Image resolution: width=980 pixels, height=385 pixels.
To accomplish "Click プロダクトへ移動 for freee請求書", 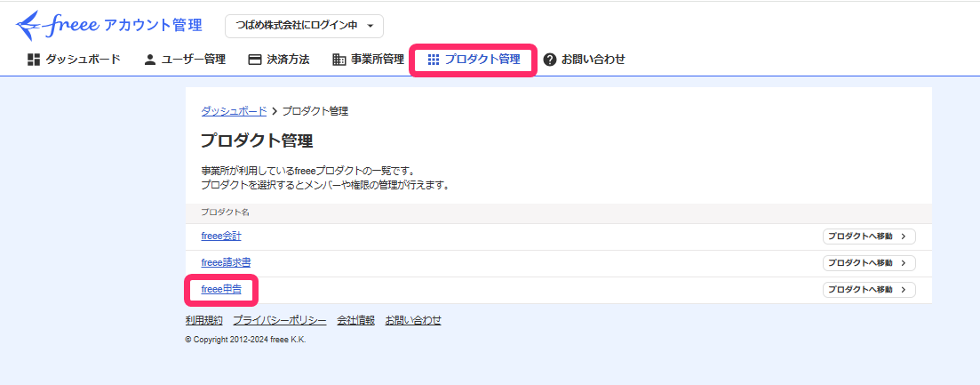I will pos(869,263).
